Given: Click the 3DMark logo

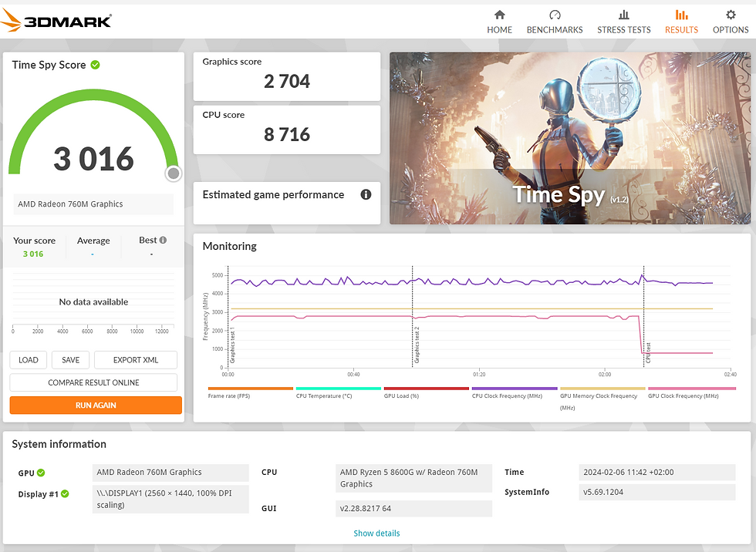Looking at the screenshot, I should (56, 21).
